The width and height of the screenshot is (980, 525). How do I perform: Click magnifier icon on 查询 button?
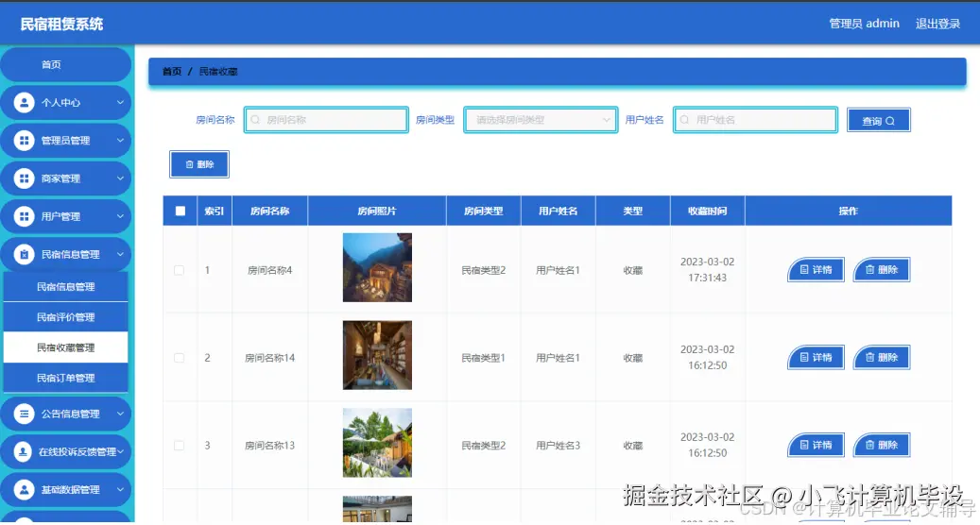click(890, 121)
